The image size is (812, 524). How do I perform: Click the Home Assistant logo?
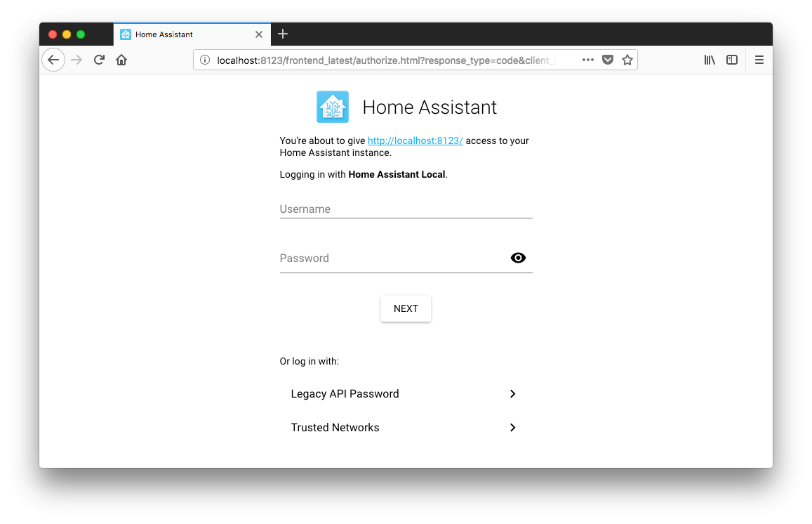coord(333,107)
